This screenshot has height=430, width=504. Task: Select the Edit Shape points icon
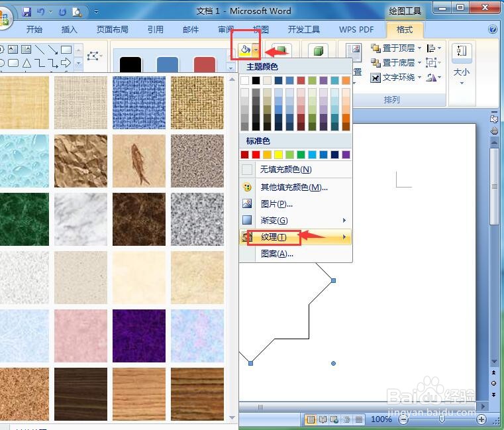93,56
